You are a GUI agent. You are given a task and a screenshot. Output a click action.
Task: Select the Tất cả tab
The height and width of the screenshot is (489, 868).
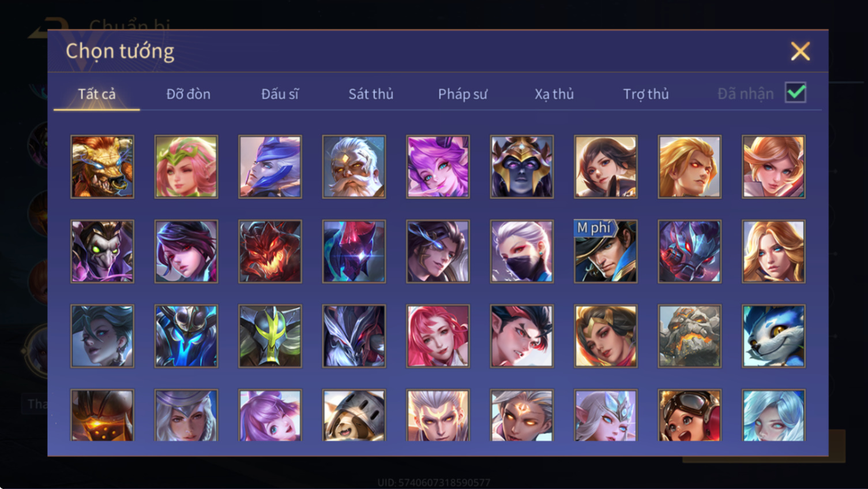[x=97, y=94]
